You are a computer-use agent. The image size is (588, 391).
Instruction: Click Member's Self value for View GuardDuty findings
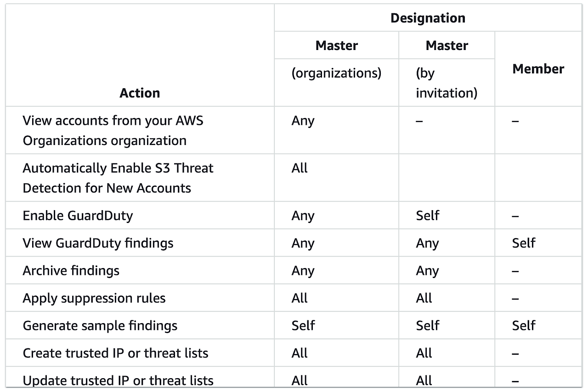pos(524,243)
